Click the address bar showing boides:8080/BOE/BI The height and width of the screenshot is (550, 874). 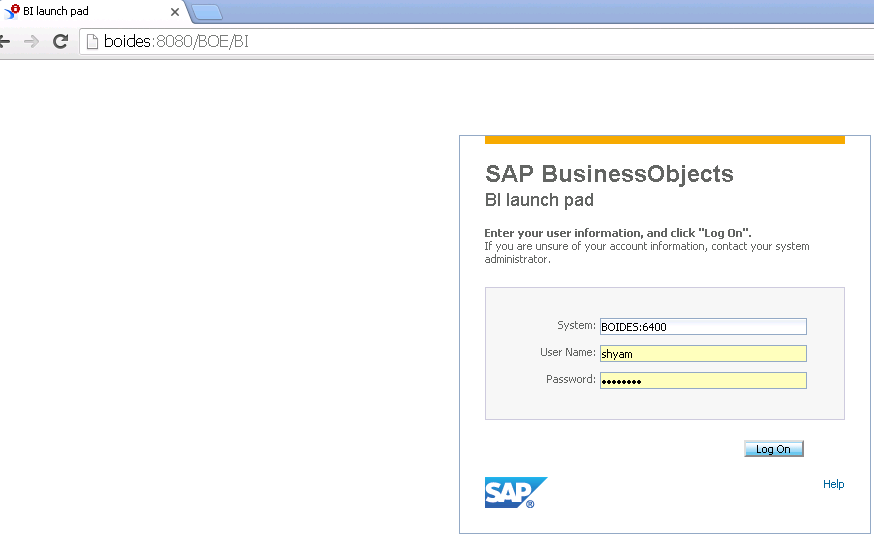(x=479, y=42)
